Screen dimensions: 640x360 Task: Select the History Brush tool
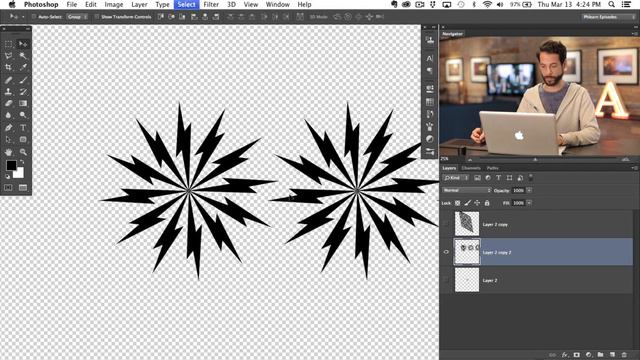[x=23, y=92]
